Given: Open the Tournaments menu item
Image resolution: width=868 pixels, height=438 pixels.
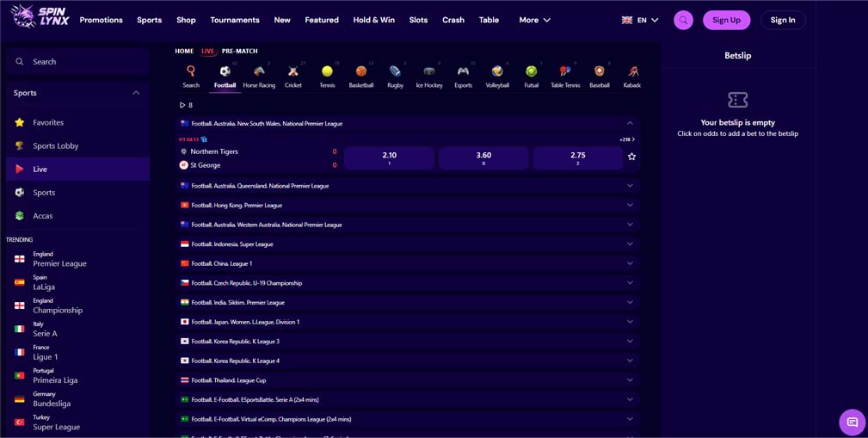Looking at the screenshot, I should (235, 20).
